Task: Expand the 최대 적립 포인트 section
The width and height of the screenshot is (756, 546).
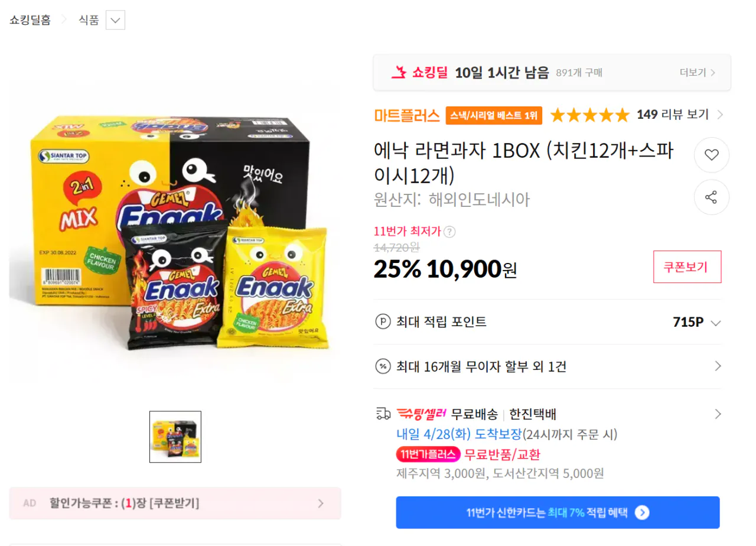Action: point(715,323)
